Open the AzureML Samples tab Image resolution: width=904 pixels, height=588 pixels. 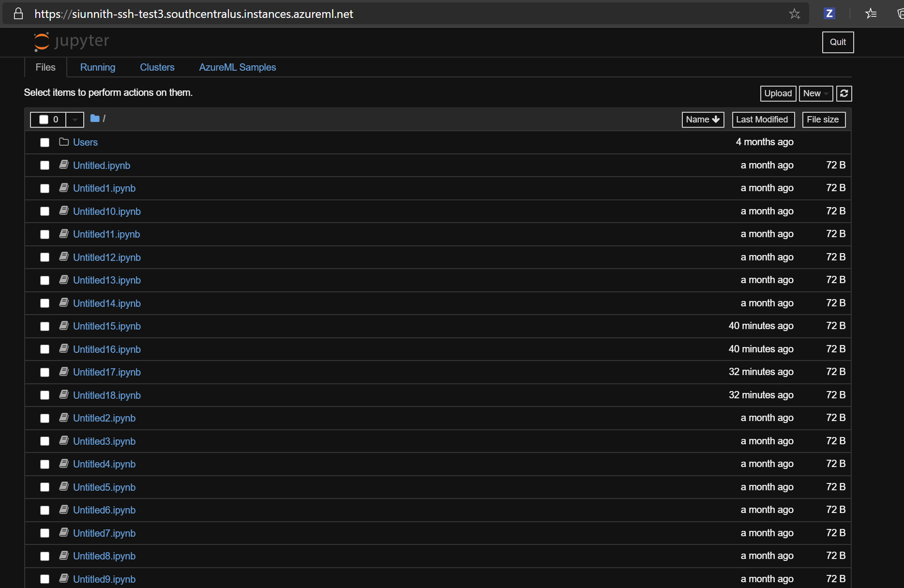coord(237,67)
